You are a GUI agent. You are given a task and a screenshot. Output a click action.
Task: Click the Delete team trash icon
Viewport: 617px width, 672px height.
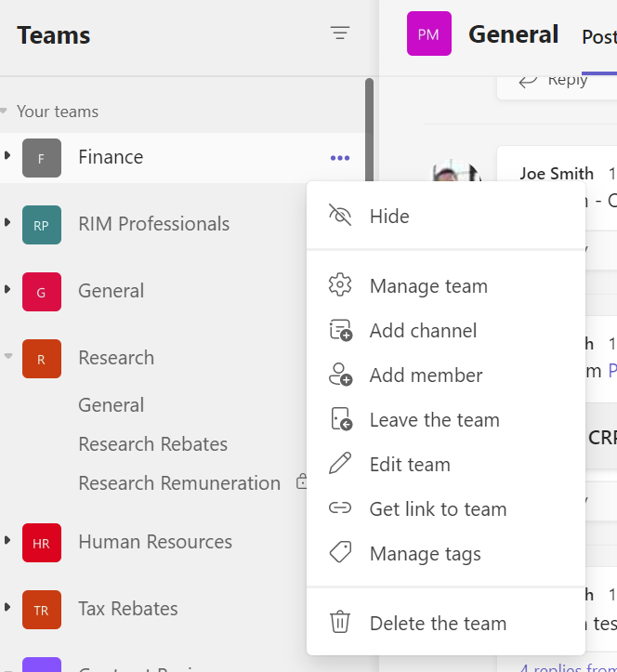[340, 622]
